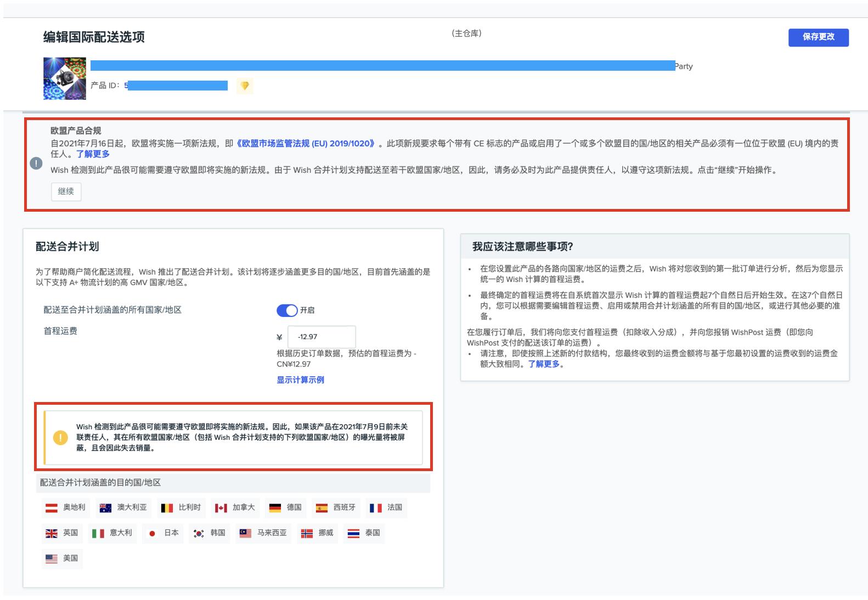Click the 首程运费 input field showing -12.97
The image size is (868, 600).
pyautogui.click(x=322, y=337)
